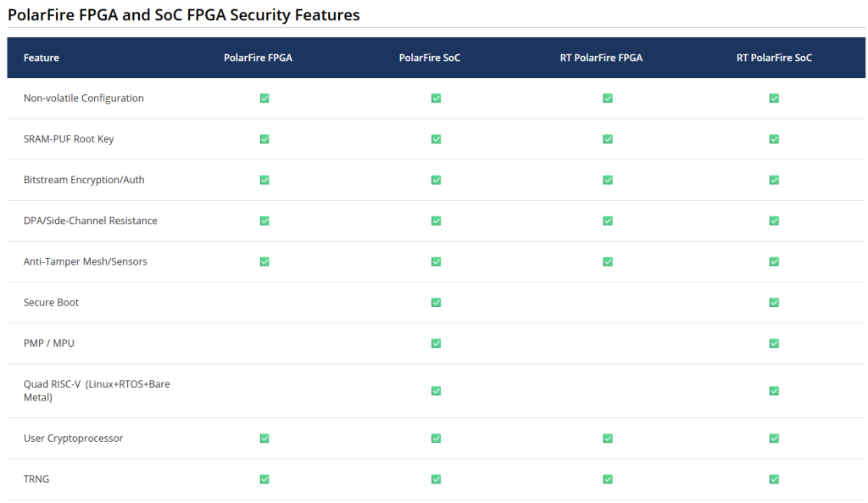The image size is (868, 503).
Task: Select TRNG checkmark under RT PolarFire FPGA
Action: (x=608, y=479)
